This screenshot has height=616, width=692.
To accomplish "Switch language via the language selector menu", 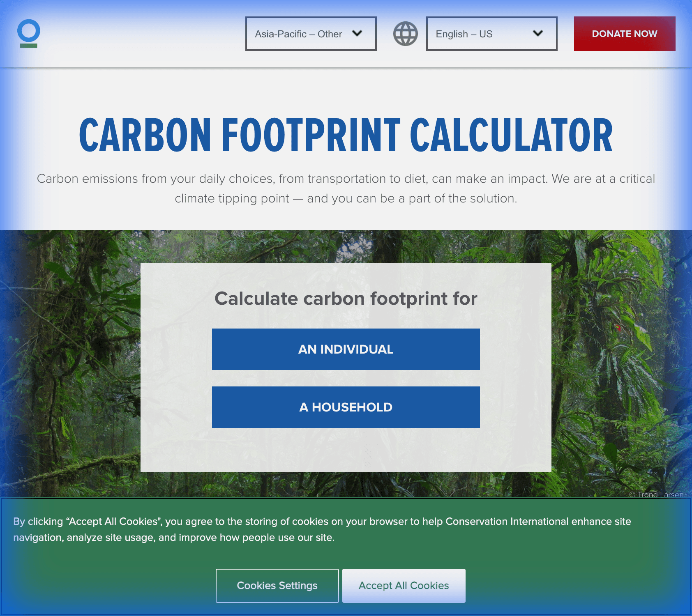I will tap(491, 34).
